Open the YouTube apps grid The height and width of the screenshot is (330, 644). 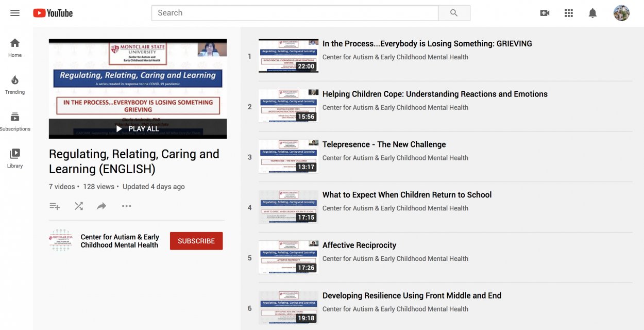[569, 12]
